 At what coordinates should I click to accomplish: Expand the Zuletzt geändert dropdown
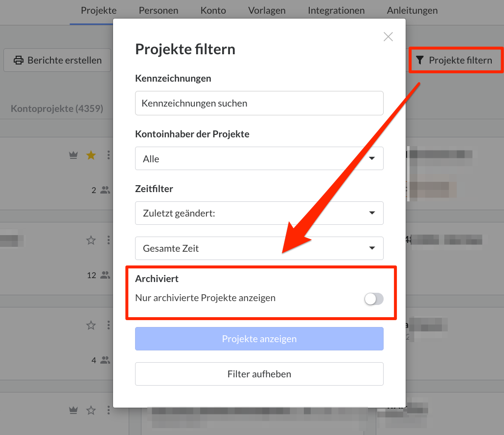[259, 213]
